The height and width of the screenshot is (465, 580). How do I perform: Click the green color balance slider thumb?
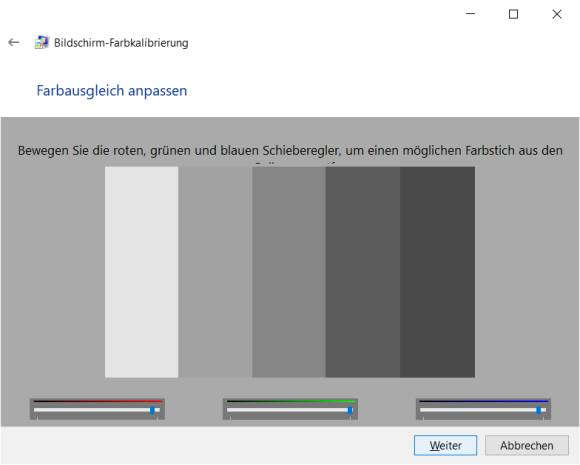click(x=350, y=410)
